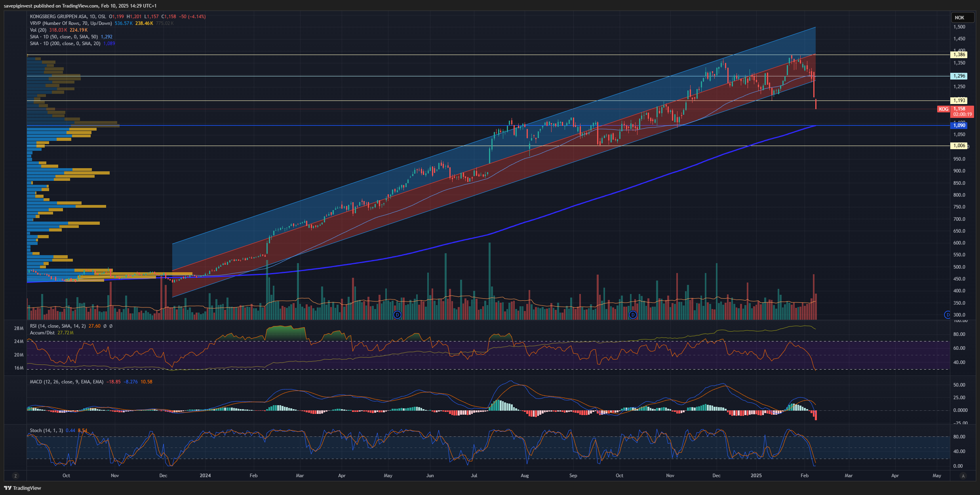Click the 28M Accum/Dist scale label
This screenshot has height=495, width=980.
[x=19, y=328]
